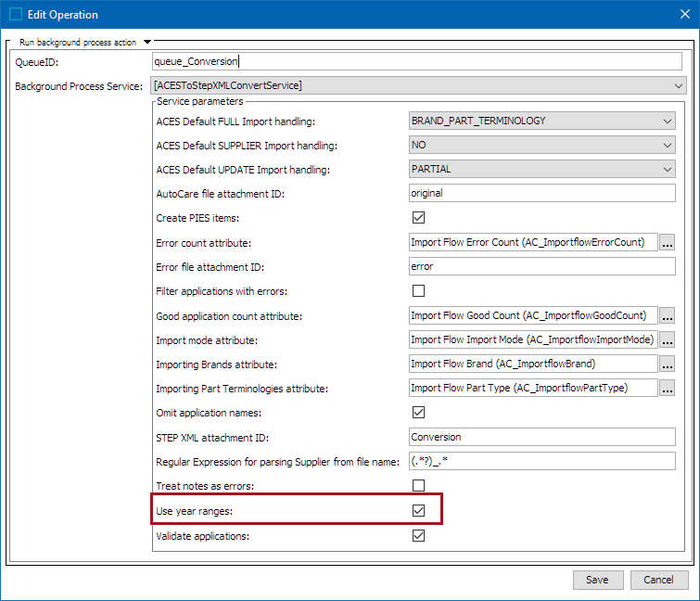
Task: Open browse button for Good application count attribute
Action: (667, 315)
